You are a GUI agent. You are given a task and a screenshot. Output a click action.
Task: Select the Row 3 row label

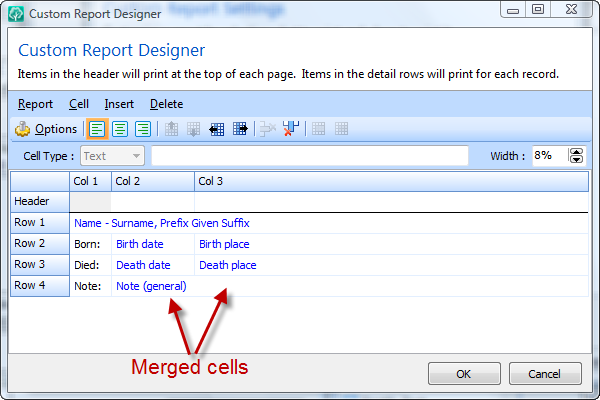coord(40,264)
